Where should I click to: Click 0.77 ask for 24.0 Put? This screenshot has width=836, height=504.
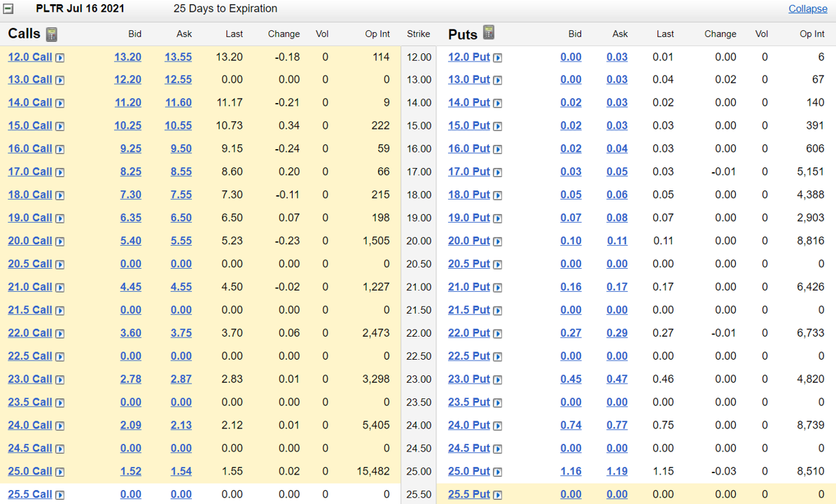pos(617,425)
